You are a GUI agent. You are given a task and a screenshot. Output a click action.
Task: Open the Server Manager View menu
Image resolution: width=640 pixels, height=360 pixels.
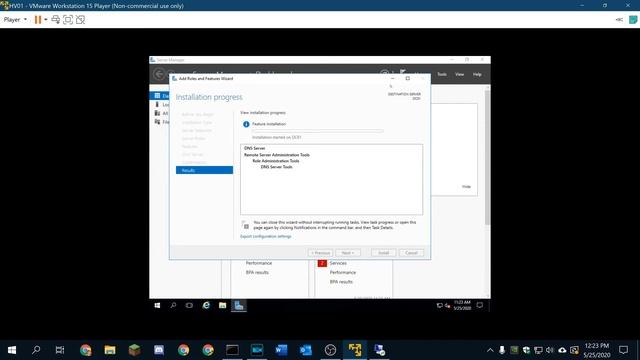tap(460, 74)
